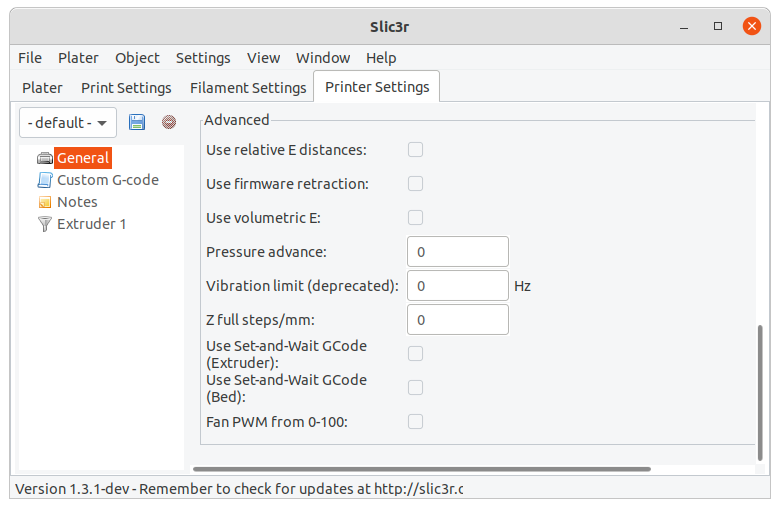Image resolution: width=780 pixels, height=508 pixels.
Task: Select General in the settings tree
Action: 83,158
